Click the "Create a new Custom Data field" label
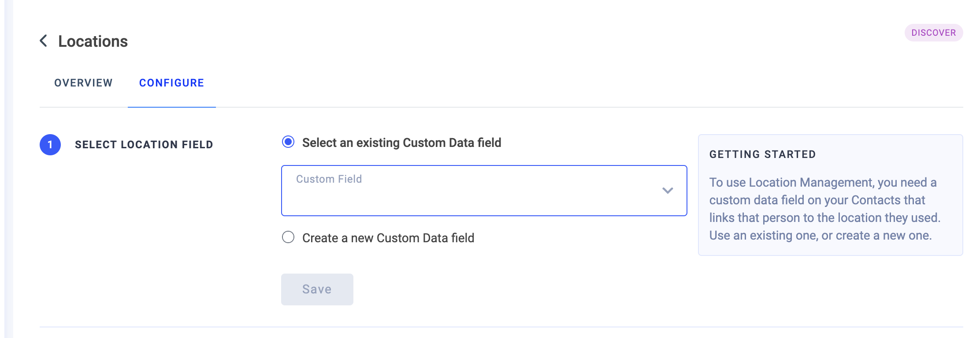This screenshot has height=338, width=980. click(388, 238)
